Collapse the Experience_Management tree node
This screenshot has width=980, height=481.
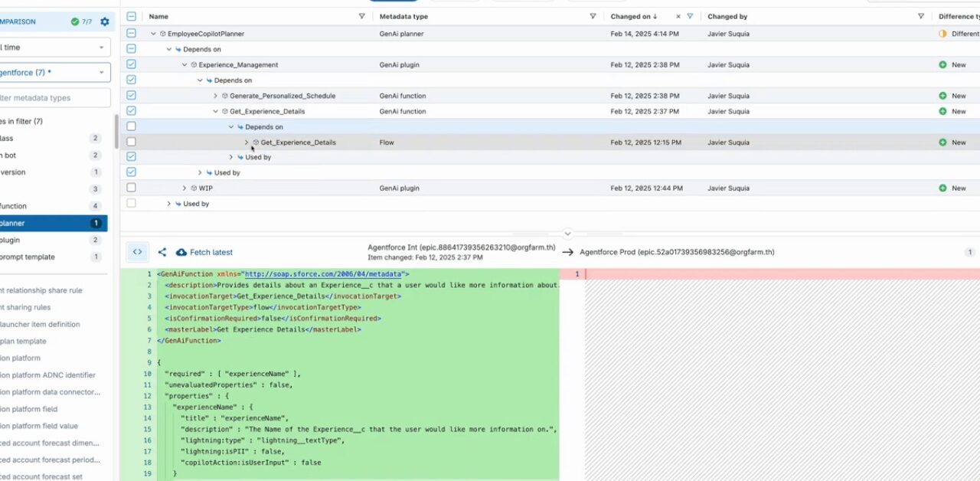(x=185, y=65)
